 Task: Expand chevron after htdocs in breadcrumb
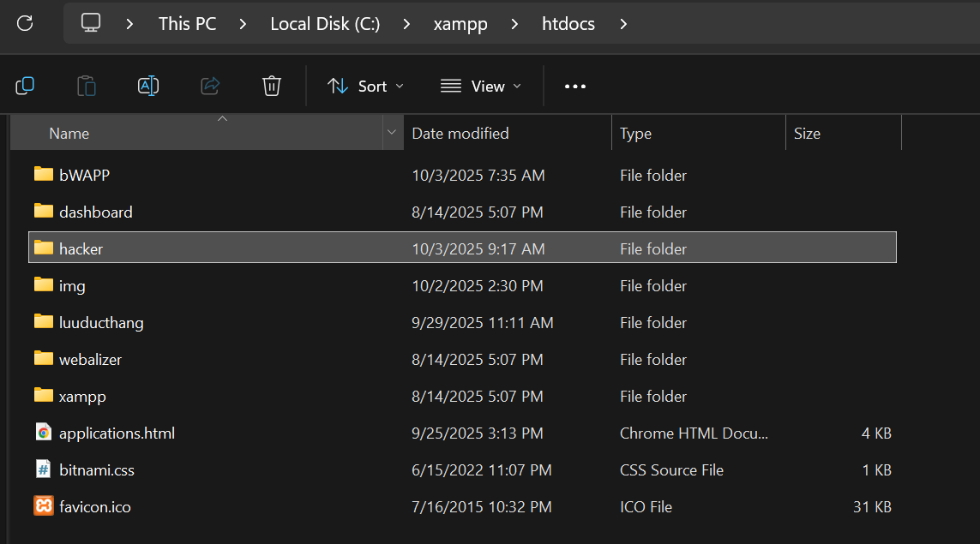pos(623,24)
